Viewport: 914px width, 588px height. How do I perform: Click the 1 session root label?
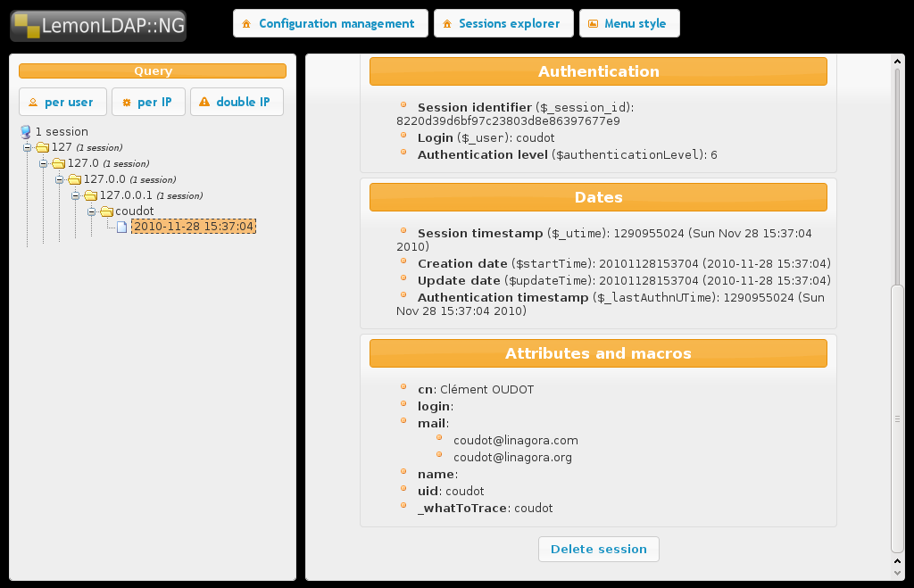[62, 132]
